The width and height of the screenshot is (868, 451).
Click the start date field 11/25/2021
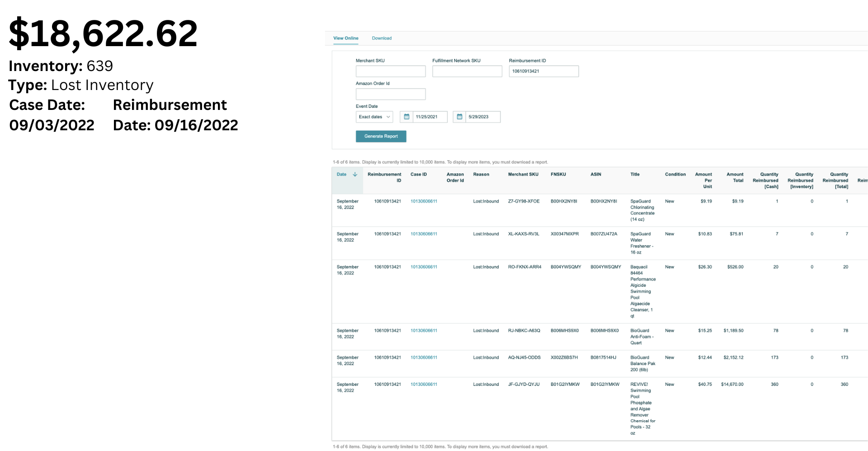429,117
